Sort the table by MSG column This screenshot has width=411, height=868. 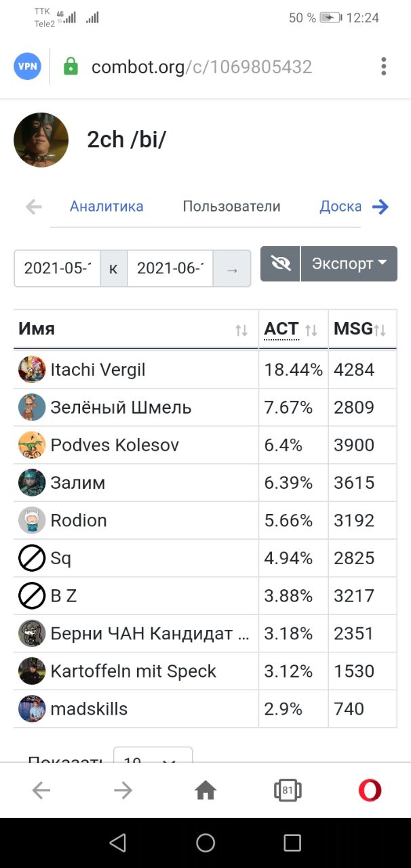[x=362, y=330]
